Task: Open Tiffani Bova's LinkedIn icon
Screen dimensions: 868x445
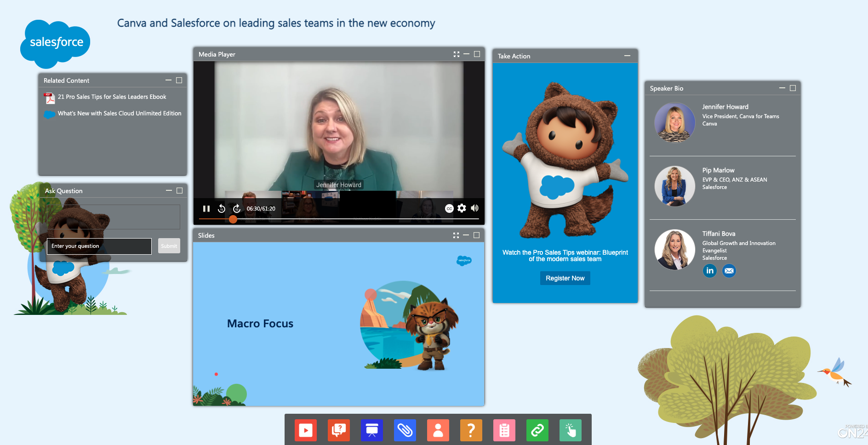Action: (710, 271)
